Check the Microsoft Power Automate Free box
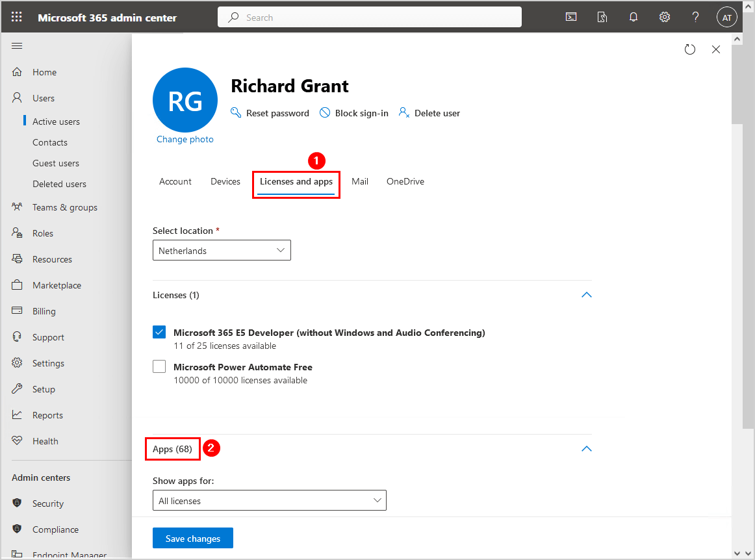 pyautogui.click(x=159, y=367)
